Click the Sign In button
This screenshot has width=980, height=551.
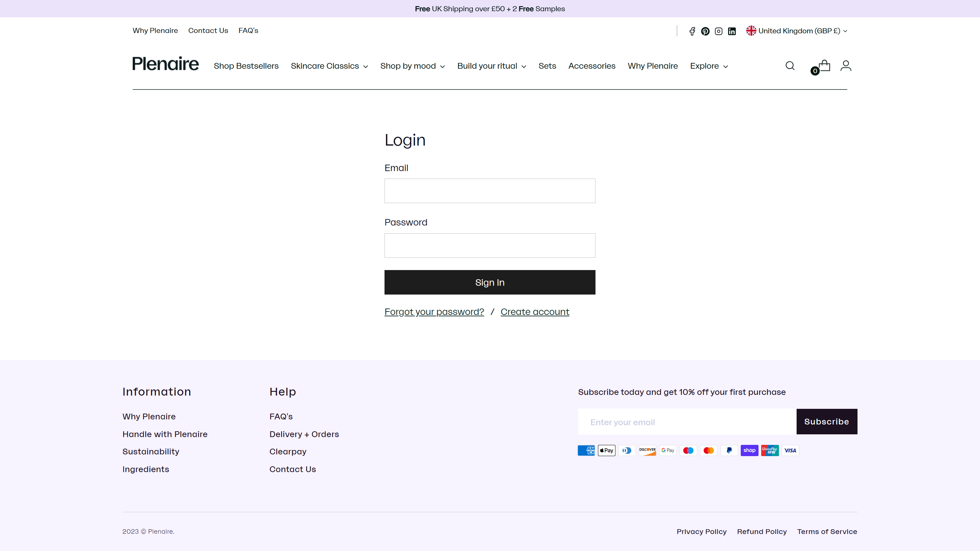[490, 282]
